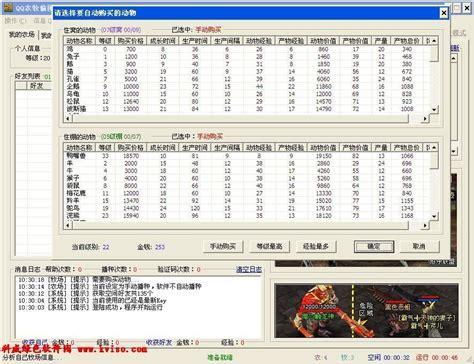Viewport: 474px width, 364px height.
Task: Cancel the dialog with 取消
Action: click(419, 247)
